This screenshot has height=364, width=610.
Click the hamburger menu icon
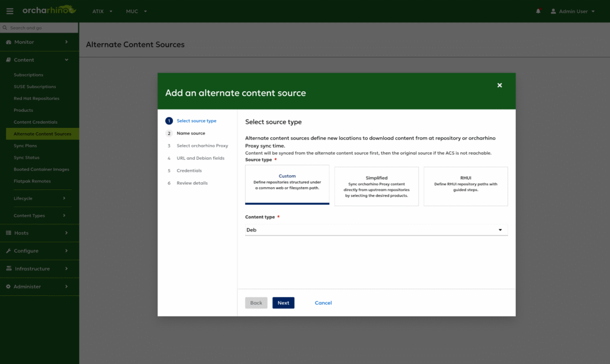coord(9,11)
